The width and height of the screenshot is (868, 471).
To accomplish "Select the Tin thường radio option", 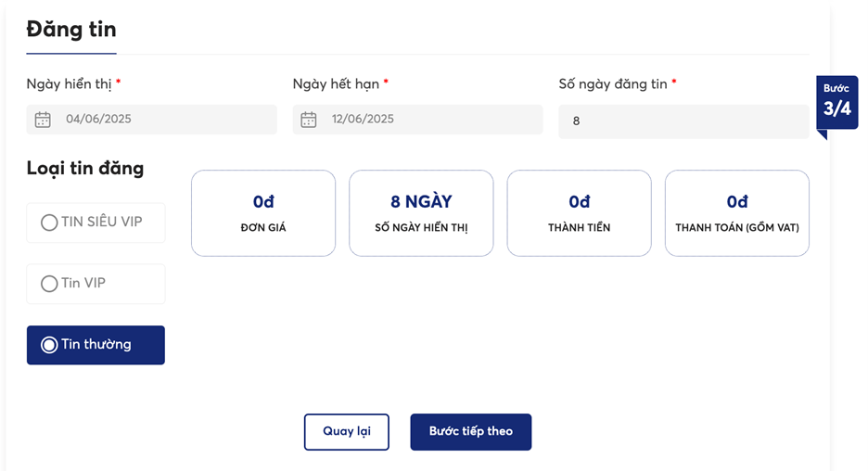I will point(49,345).
